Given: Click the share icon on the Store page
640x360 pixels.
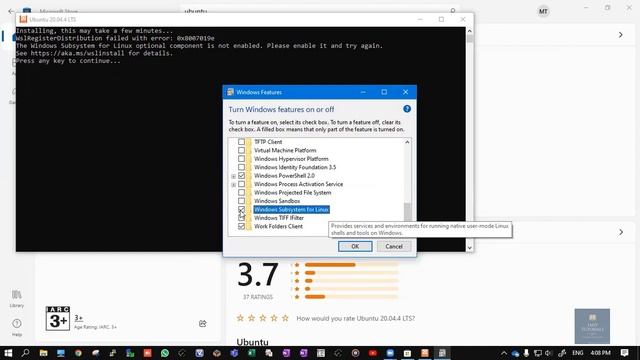Looking at the screenshot, I should point(202,324).
